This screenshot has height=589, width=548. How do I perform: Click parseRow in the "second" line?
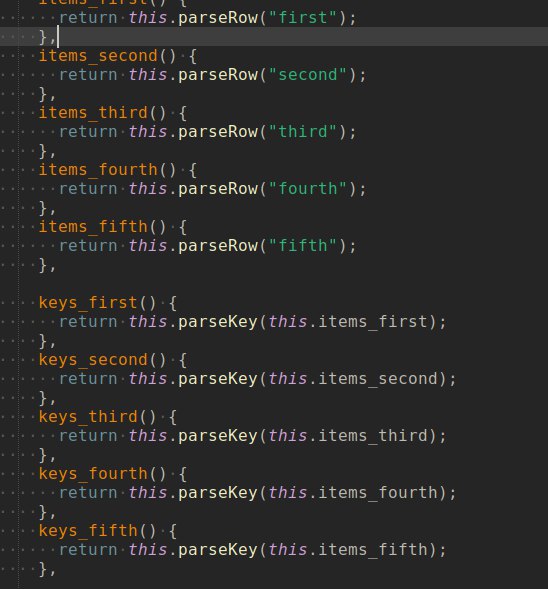218,75
